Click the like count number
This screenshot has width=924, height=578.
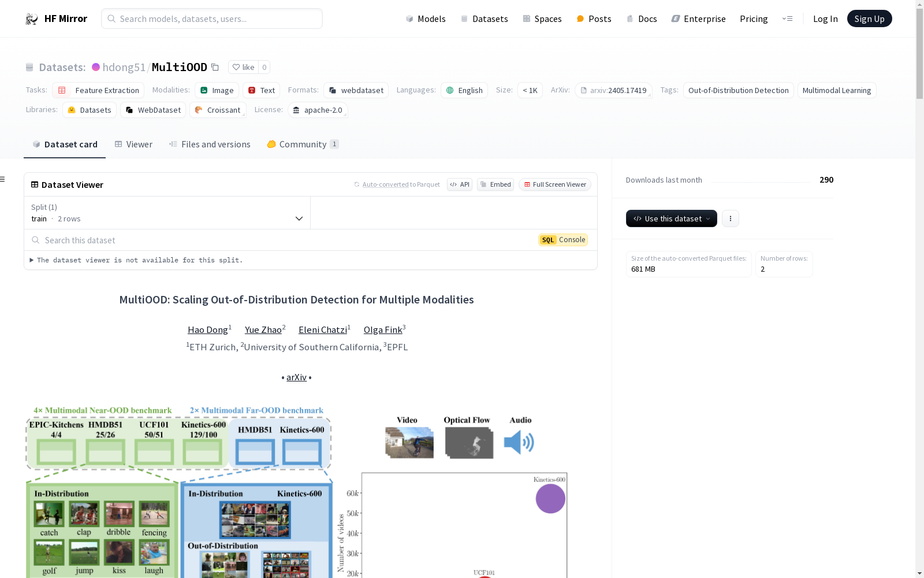pos(264,67)
